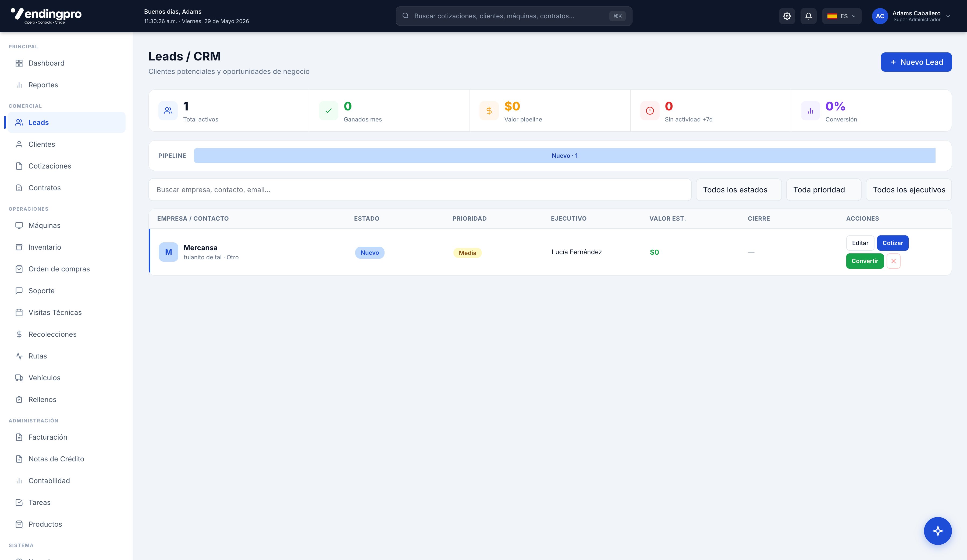The height and width of the screenshot is (560, 967).
Task: Convert the Mercansa lead
Action: click(x=865, y=261)
